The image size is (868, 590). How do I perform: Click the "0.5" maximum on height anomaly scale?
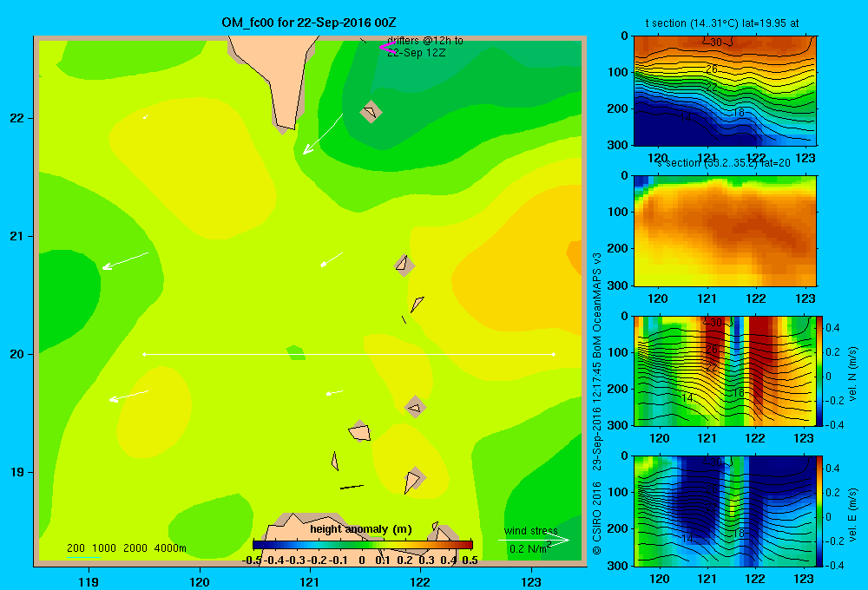470,560
